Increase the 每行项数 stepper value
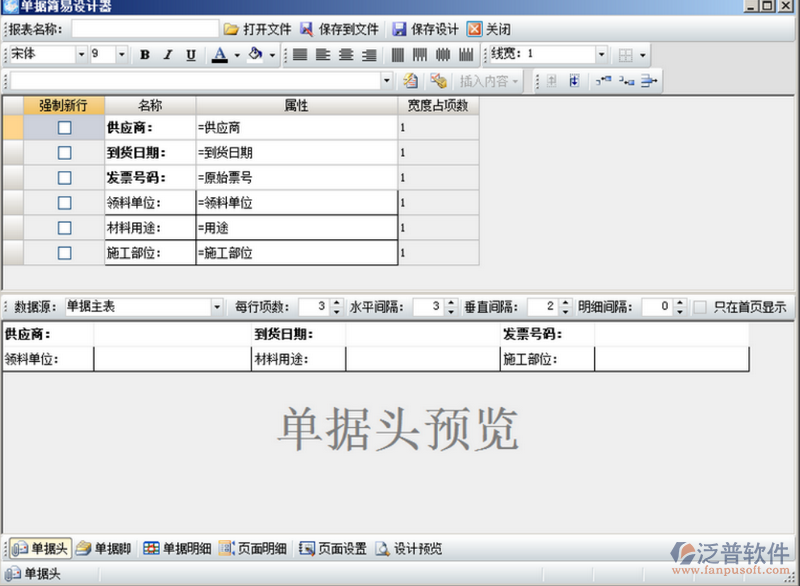 (336, 303)
